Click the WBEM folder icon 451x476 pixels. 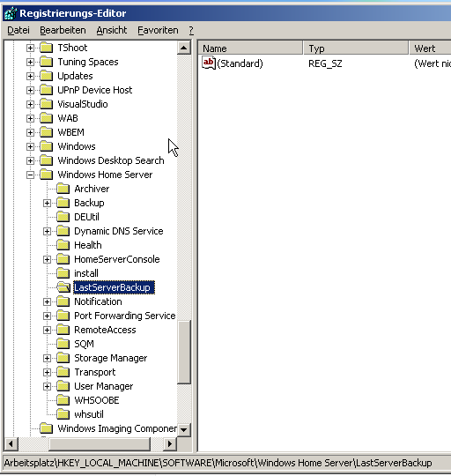click(x=47, y=132)
